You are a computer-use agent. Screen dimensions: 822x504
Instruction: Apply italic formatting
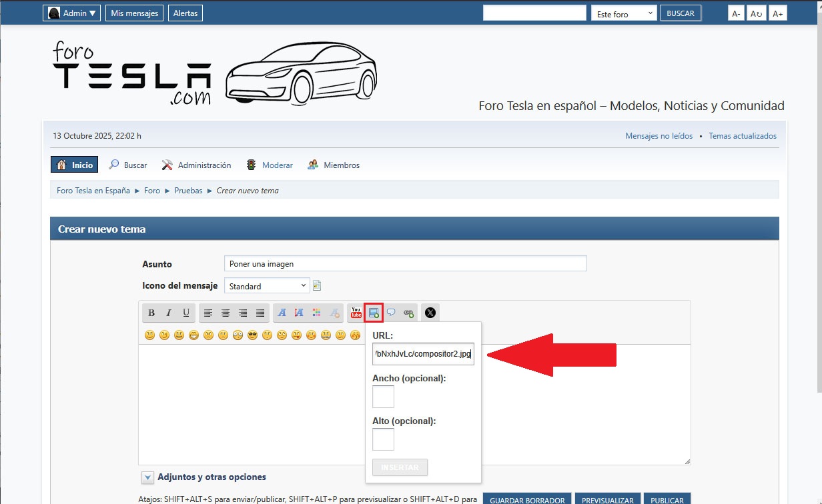pyautogui.click(x=169, y=313)
